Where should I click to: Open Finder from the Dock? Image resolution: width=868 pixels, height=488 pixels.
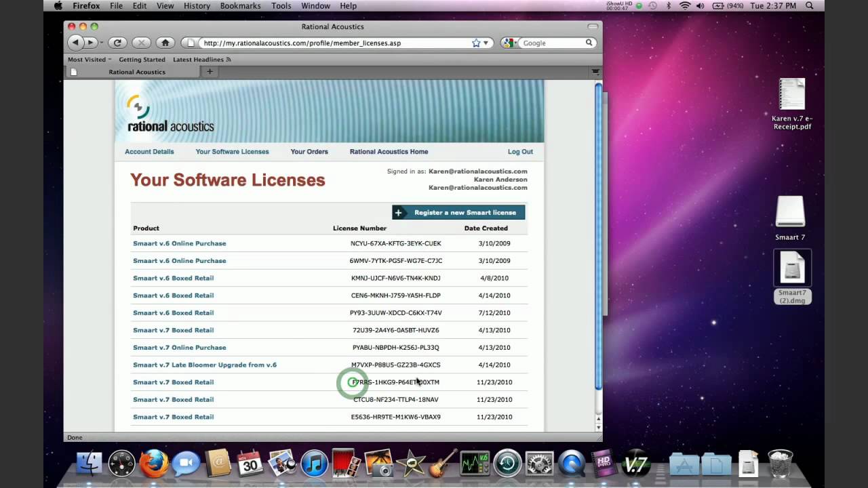point(88,464)
